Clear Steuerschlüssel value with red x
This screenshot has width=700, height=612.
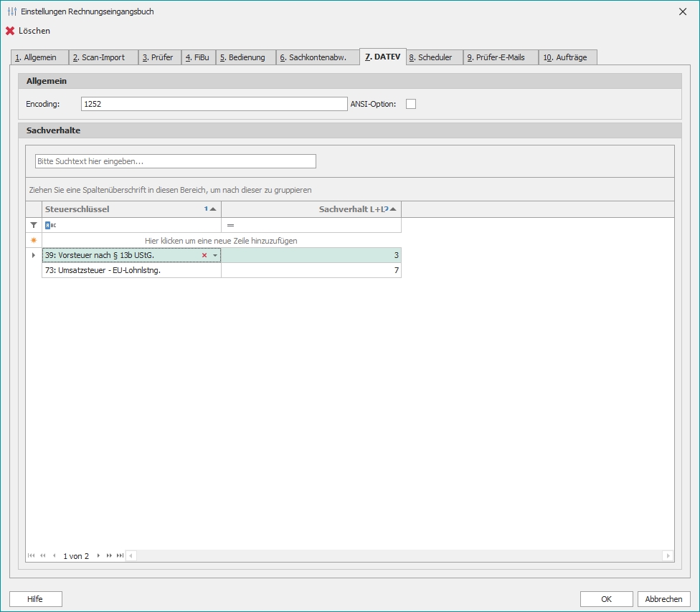(204, 255)
